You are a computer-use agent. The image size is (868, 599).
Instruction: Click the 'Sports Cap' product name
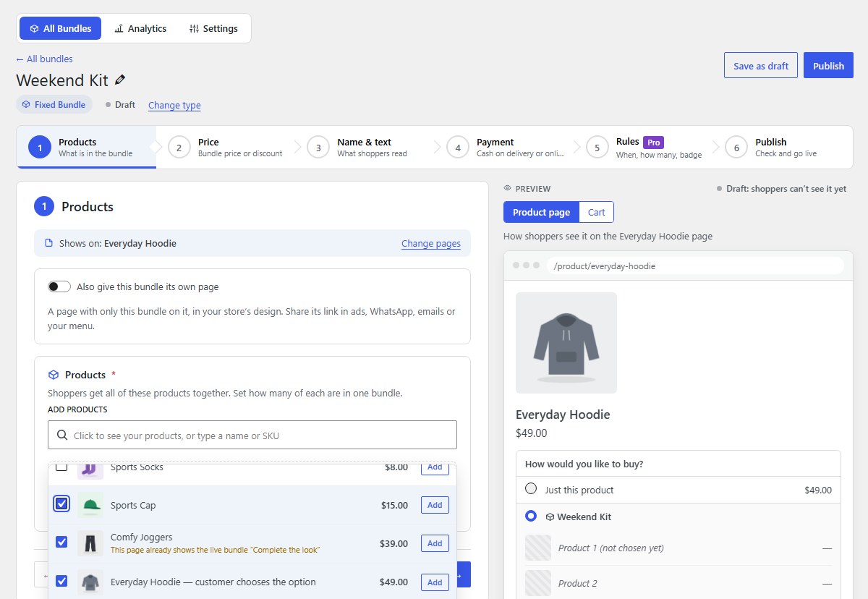click(133, 505)
